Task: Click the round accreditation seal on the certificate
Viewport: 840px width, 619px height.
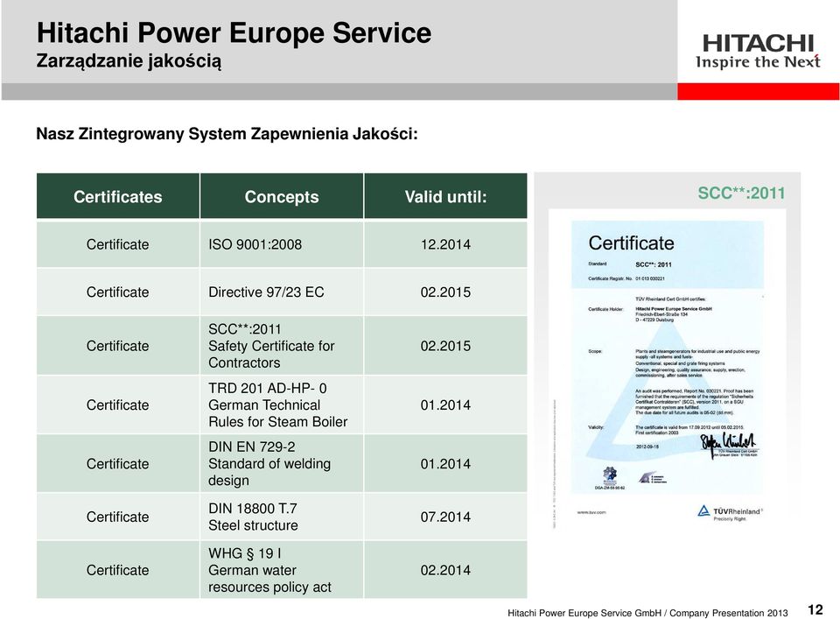Action: tap(610, 475)
